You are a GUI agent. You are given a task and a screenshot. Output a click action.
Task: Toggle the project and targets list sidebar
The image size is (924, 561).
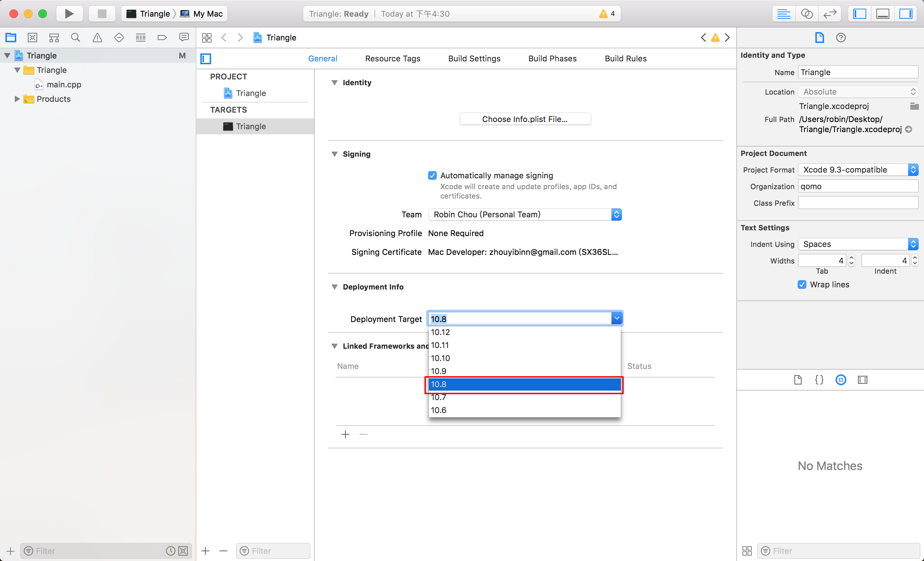(x=206, y=58)
